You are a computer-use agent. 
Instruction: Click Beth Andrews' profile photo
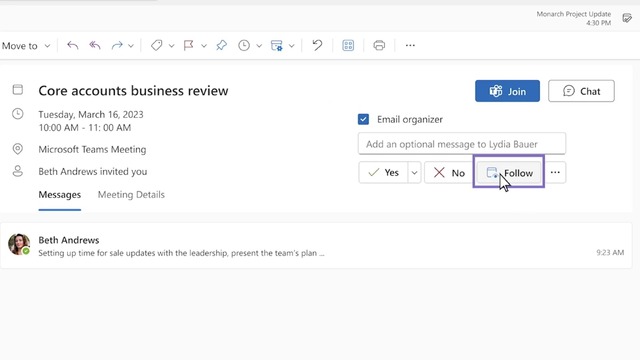coord(19,244)
